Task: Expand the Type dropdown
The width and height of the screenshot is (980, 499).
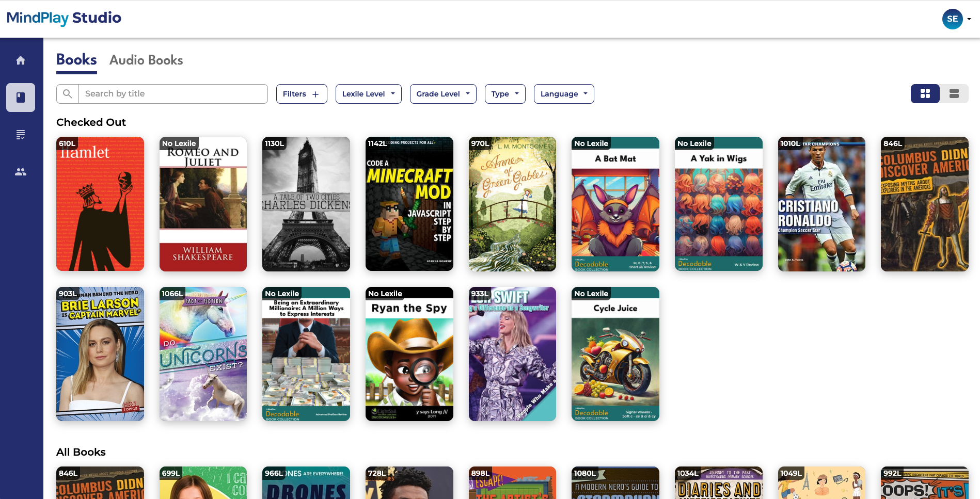Action: click(x=505, y=94)
